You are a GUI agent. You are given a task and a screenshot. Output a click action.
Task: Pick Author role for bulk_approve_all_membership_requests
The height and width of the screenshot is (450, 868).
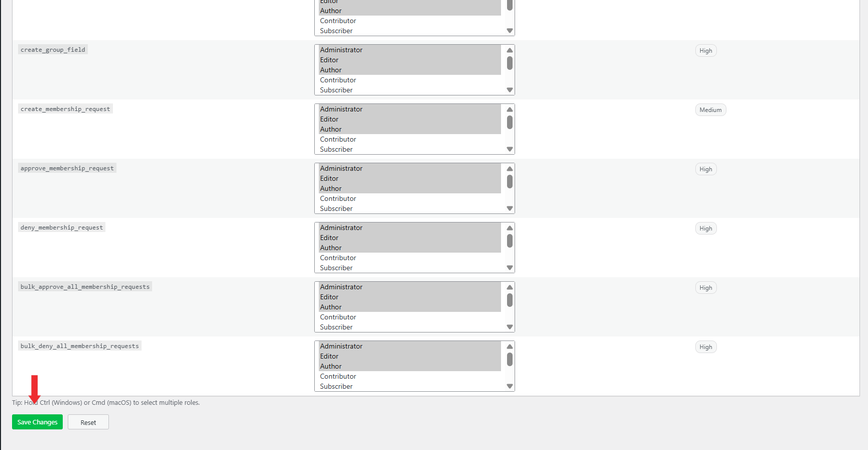pos(331,307)
